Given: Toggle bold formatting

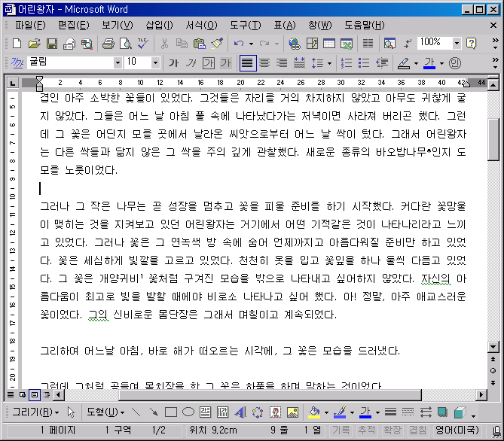Looking at the screenshot, I should pyautogui.click(x=173, y=63).
